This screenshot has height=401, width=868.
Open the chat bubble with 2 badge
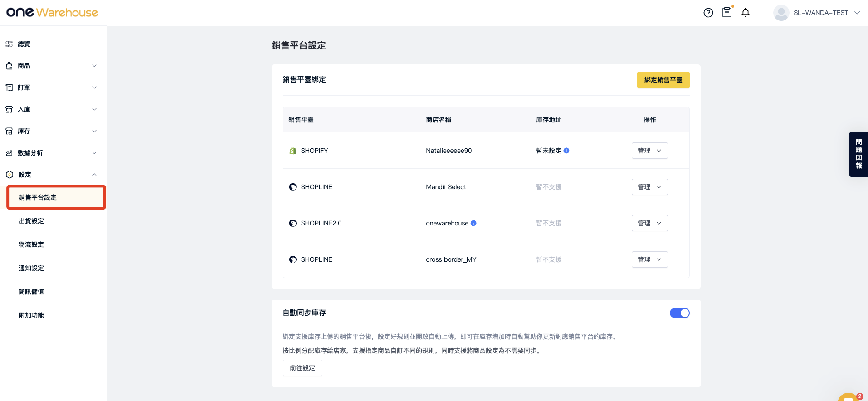[848, 397]
